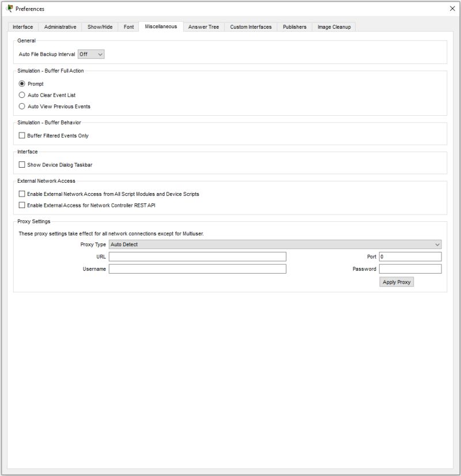Open the Publishers tab
461x476 pixels.
click(x=294, y=27)
